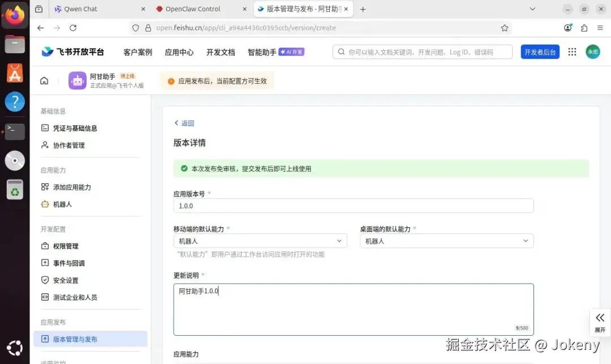Open the Trash in the dock
611x364 pixels.
[15, 189]
